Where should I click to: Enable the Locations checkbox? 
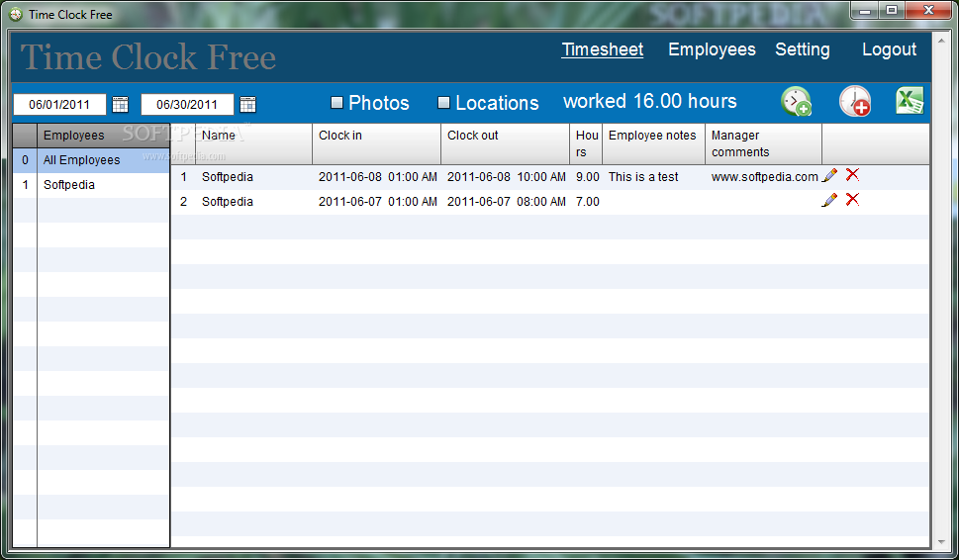coord(444,103)
